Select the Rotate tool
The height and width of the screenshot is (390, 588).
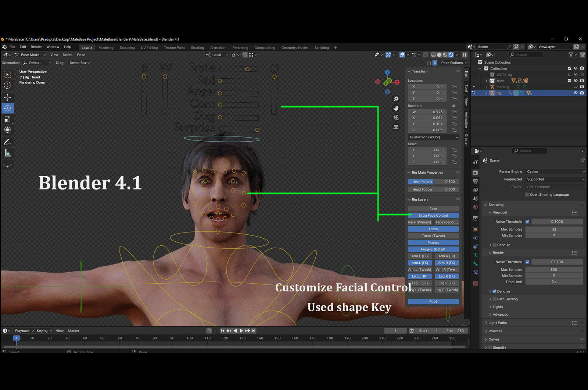7,108
